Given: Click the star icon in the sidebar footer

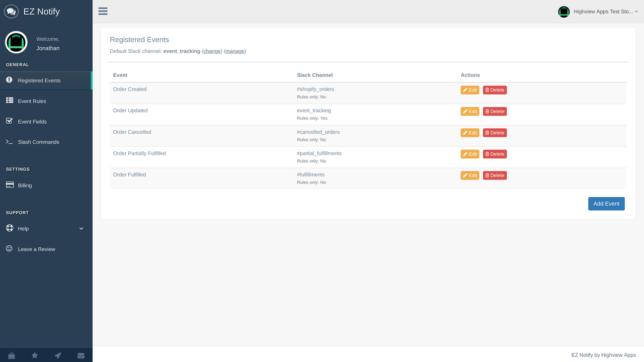Looking at the screenshot, I should (34, 355).
